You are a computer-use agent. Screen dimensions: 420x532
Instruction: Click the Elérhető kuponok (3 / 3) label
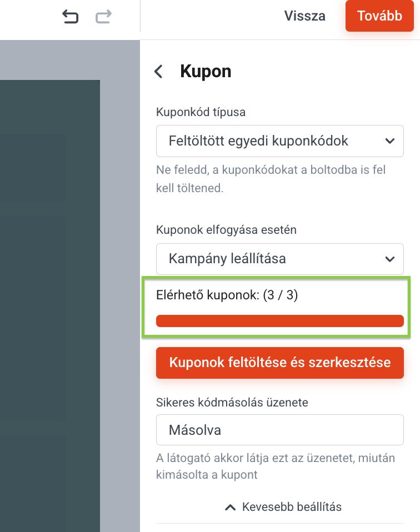tap(227, 295)
